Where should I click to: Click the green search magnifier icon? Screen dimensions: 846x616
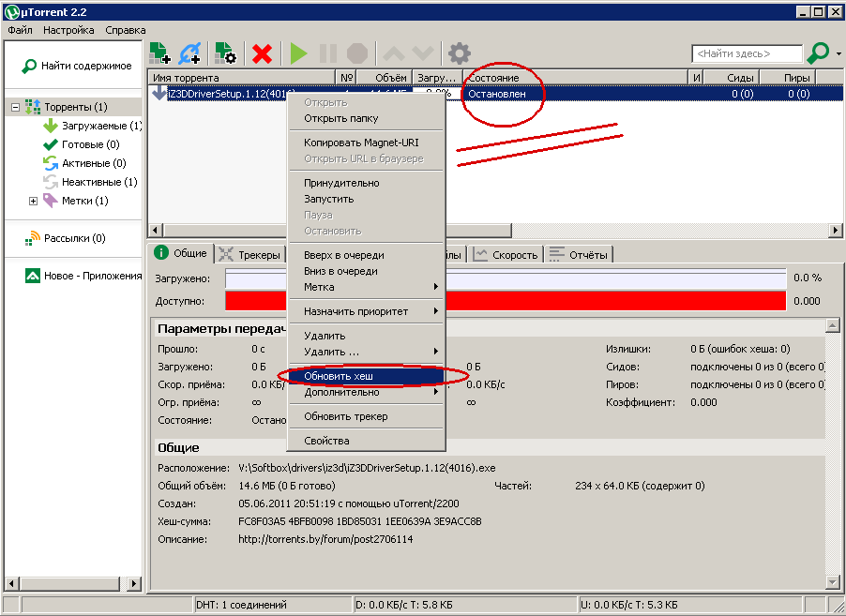(x=817, y=53)
